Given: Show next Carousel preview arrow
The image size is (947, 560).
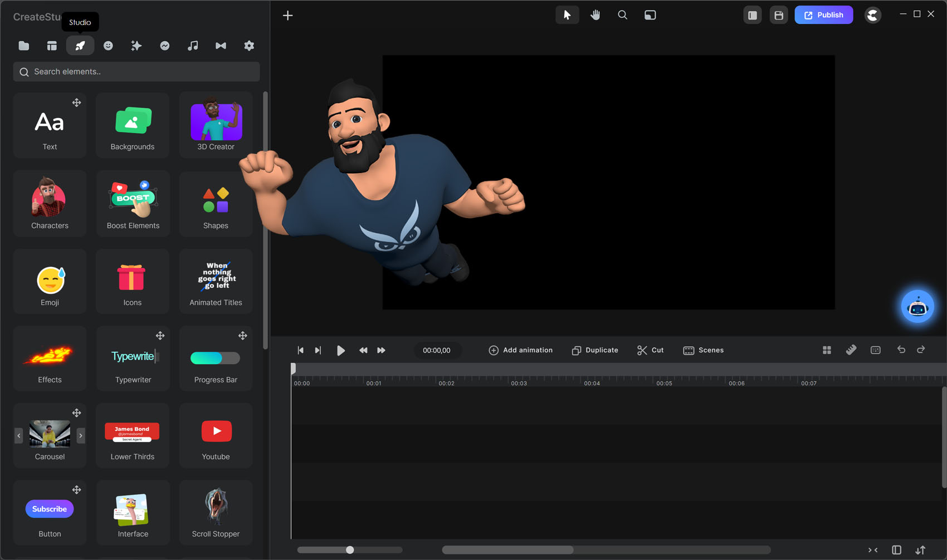Looking at the screenshot, I should click(81, 435).
